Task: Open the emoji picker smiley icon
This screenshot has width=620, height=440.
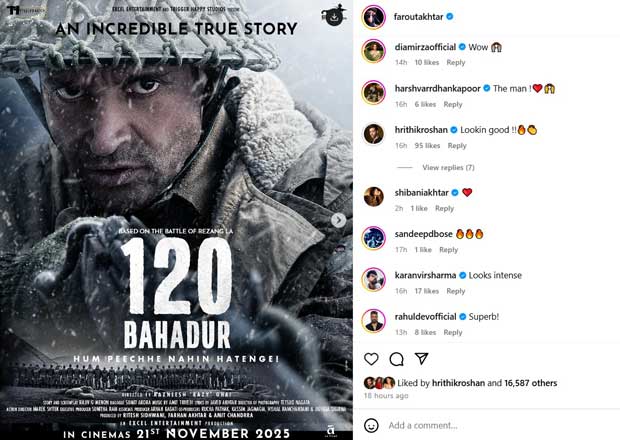Action: (x=371, y=425)
